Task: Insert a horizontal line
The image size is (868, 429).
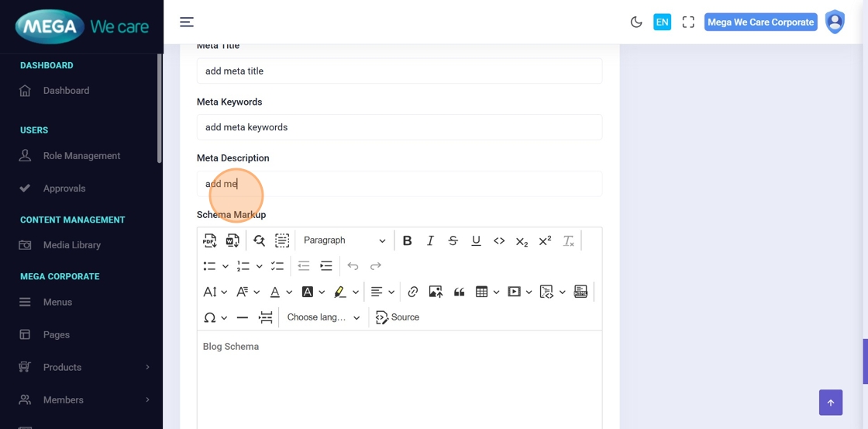Action: pyautogui.click(x=243, y=317)
